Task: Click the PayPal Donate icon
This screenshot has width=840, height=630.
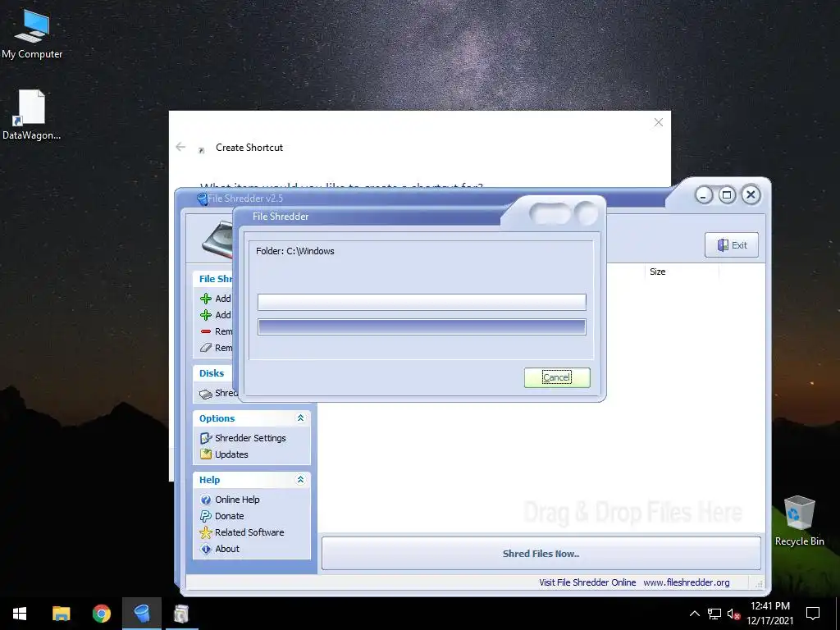Action: tap(206, 516)
